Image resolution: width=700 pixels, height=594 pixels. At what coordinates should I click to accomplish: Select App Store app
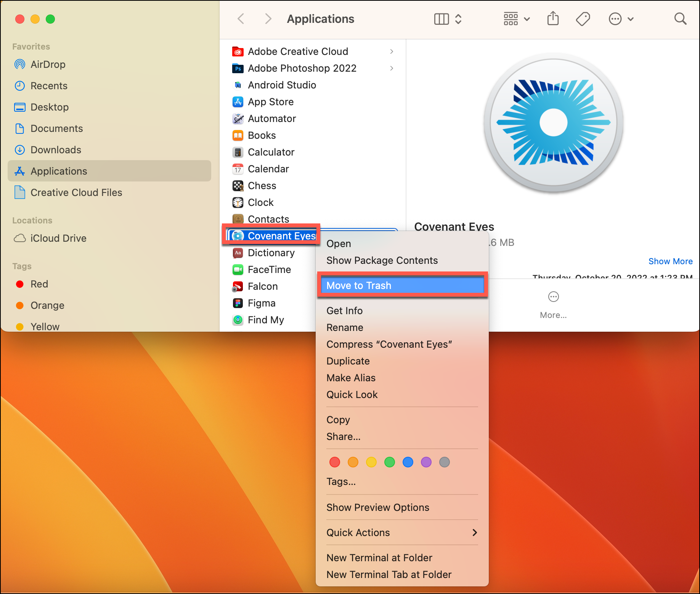313,102
